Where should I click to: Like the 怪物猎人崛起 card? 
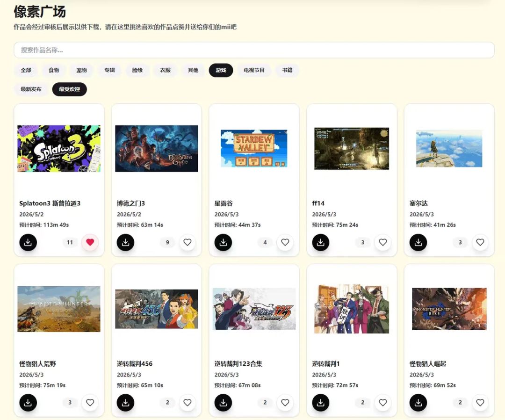tap(480, 403)
